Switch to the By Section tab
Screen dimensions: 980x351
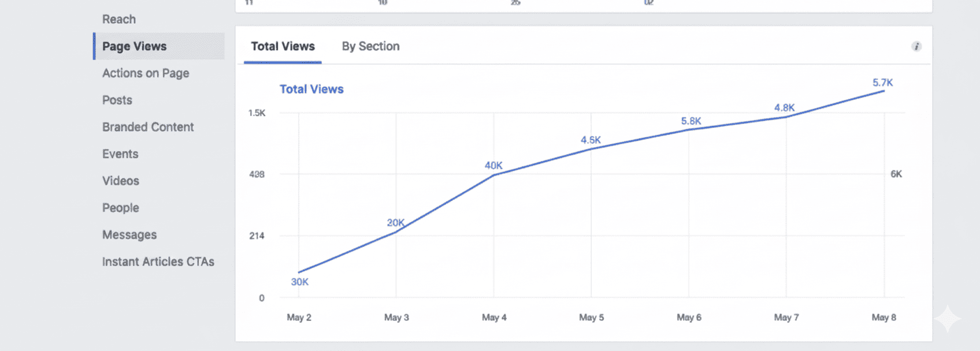pyautogui.click(x=370, y=46)
